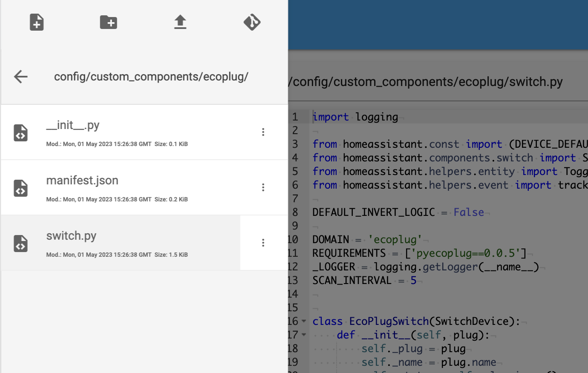Open the overflow menu for switch.py
Viewport: 588px width, 373px height.
point(263,243)
